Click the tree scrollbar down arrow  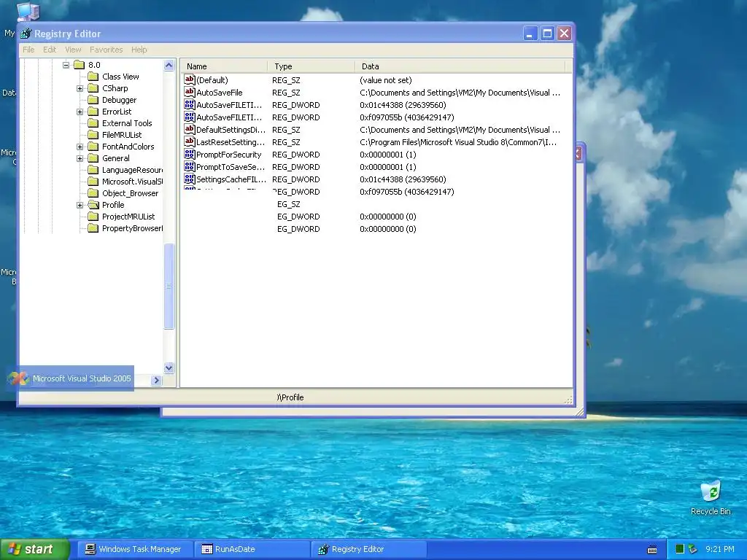(x=169, y=367)
